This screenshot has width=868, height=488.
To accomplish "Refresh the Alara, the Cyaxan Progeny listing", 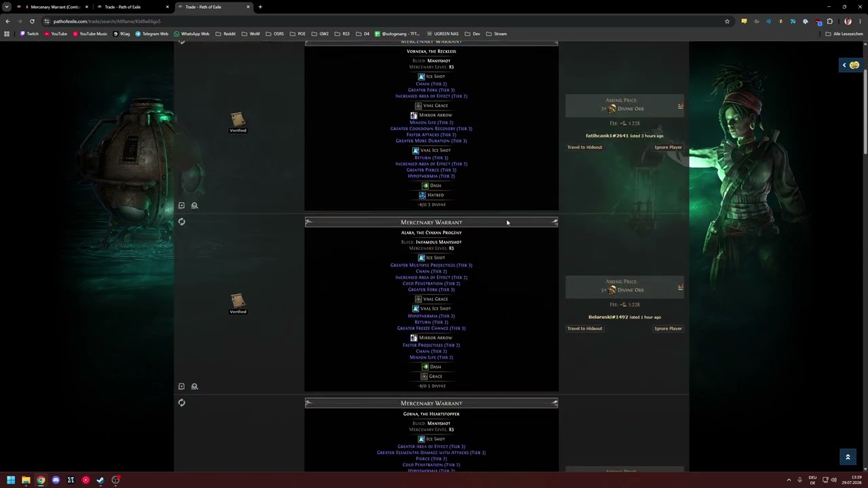I will click(182, 222).
